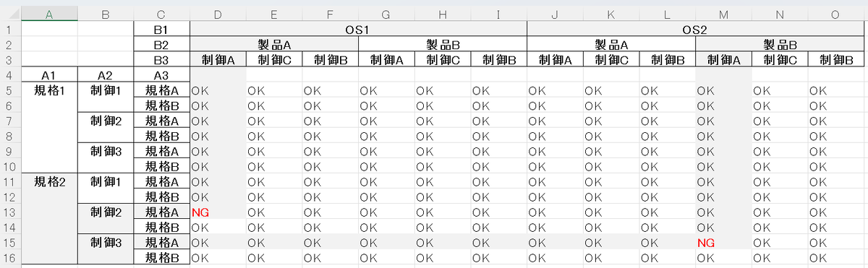
Task: Select 制御2 cell under 規格2
Action: click(x=106, y=219)
